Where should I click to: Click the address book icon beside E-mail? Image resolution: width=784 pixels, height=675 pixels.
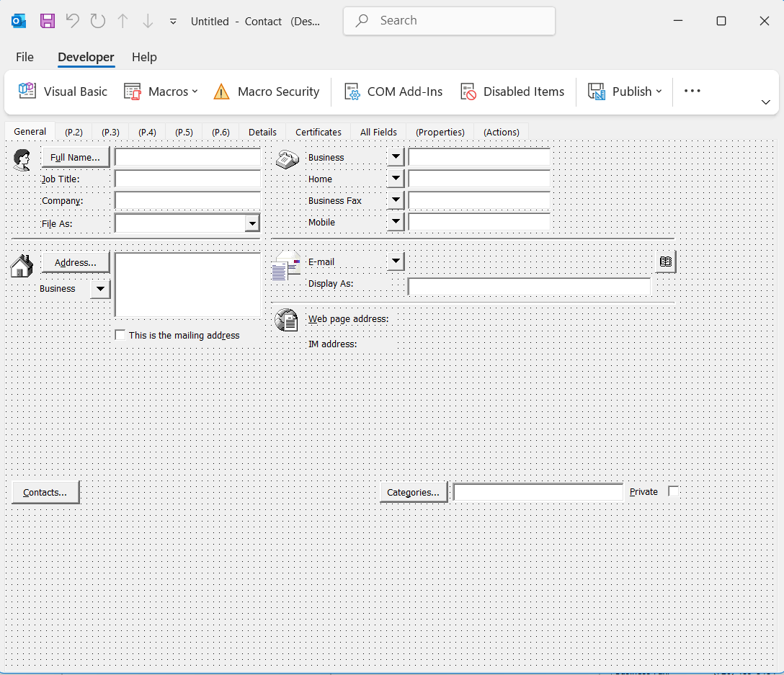(x=666, y=261)
